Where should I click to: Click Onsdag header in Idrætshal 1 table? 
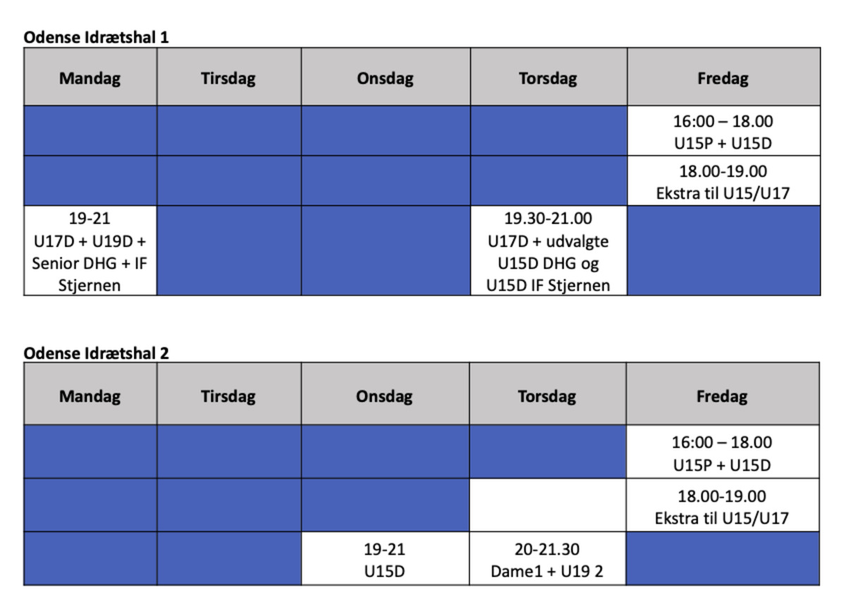point(386,77)
